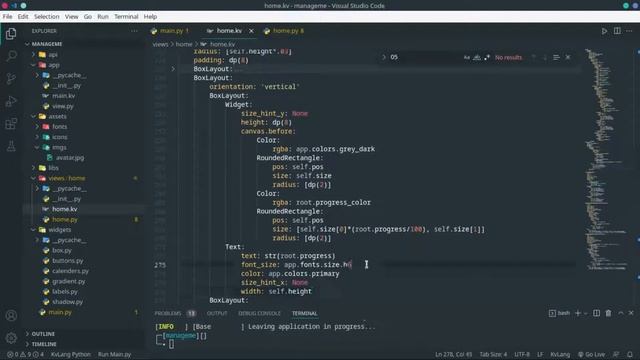Click the code minimap on the right
Image resolution: width=640 pixels, height=360 pixels.
tap(606, 159)
